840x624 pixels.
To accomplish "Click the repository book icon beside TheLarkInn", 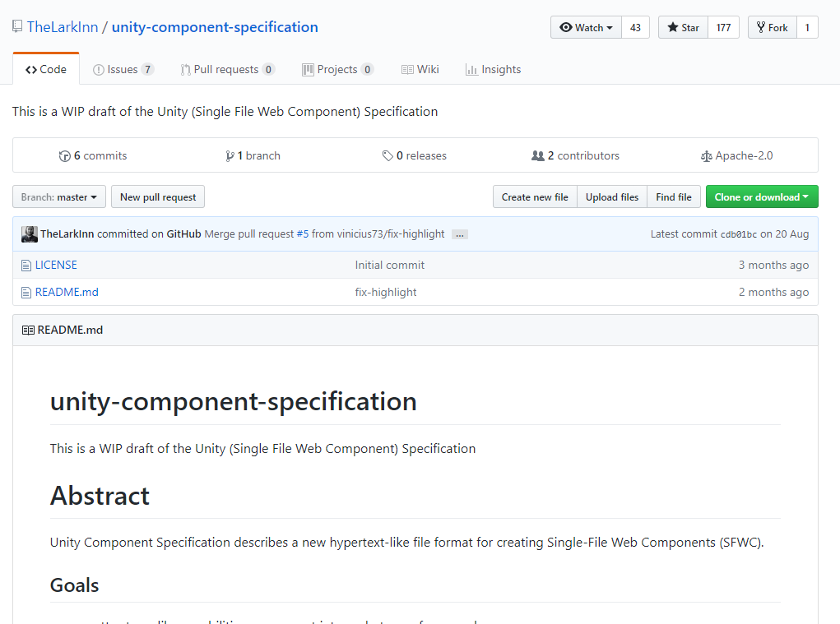I will [x=17, y=26].
